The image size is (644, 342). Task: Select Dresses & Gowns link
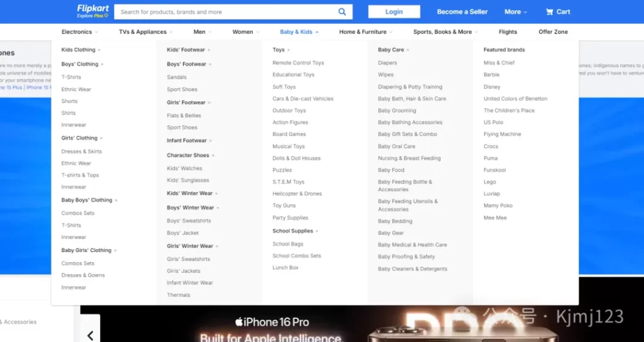pos(83,275)
